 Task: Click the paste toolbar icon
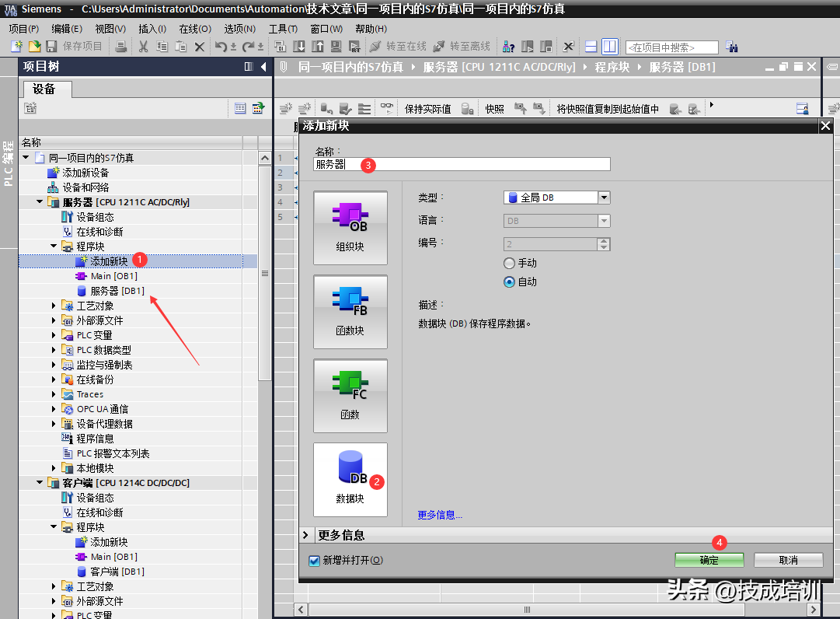(180, 47)
